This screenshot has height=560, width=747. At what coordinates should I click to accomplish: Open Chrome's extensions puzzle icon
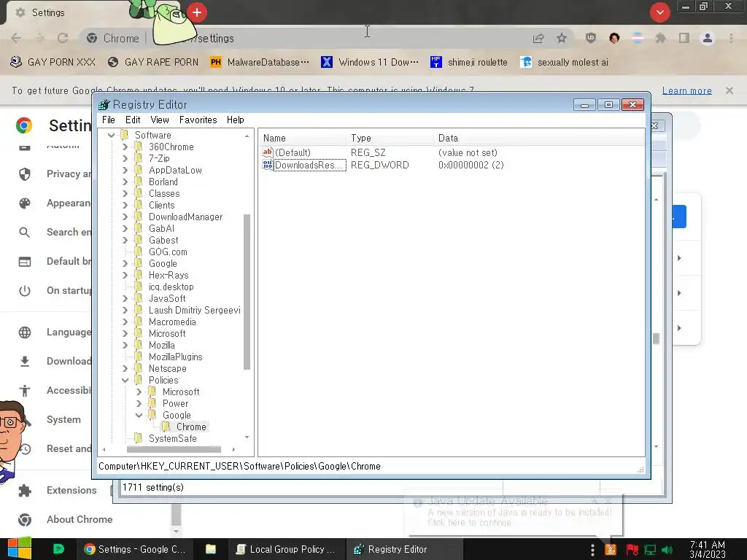pyautogui.click(x=661, y=38)
